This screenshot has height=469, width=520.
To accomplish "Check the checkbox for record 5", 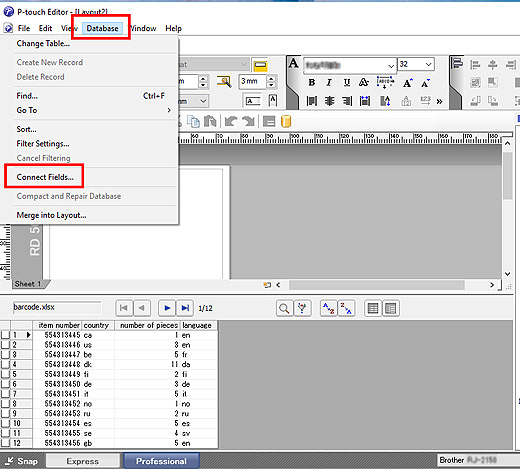I will pyautogui.click(x=5, y=374).
